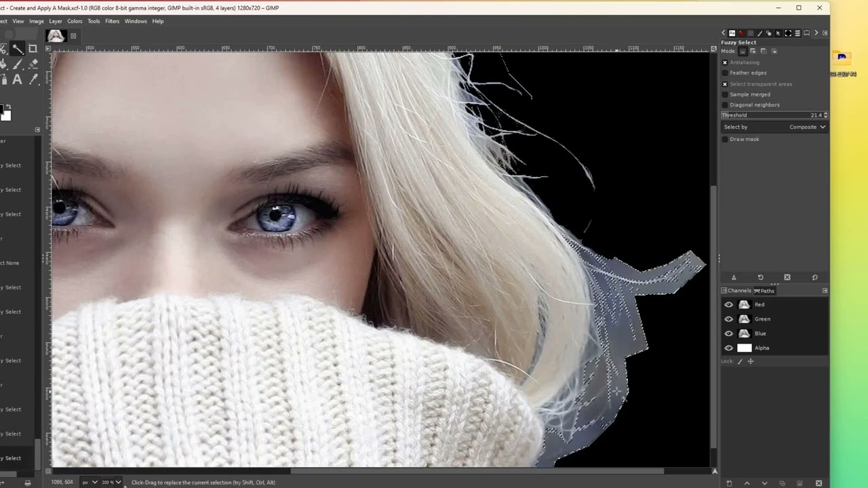Toggle Select transparent areas checkbox
Viewport: 868px width, 488px height.
725,84
